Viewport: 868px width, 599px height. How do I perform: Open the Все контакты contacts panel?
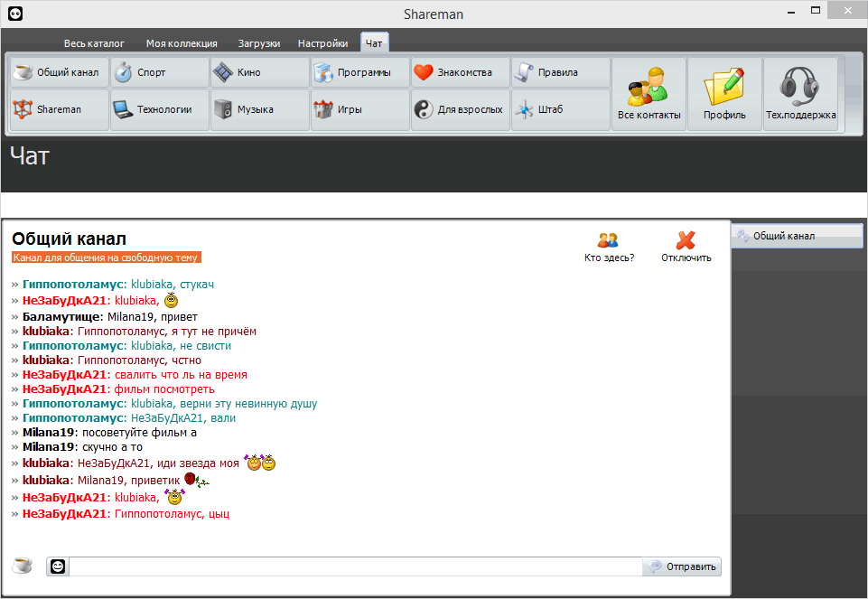click(x=649, y=94)
